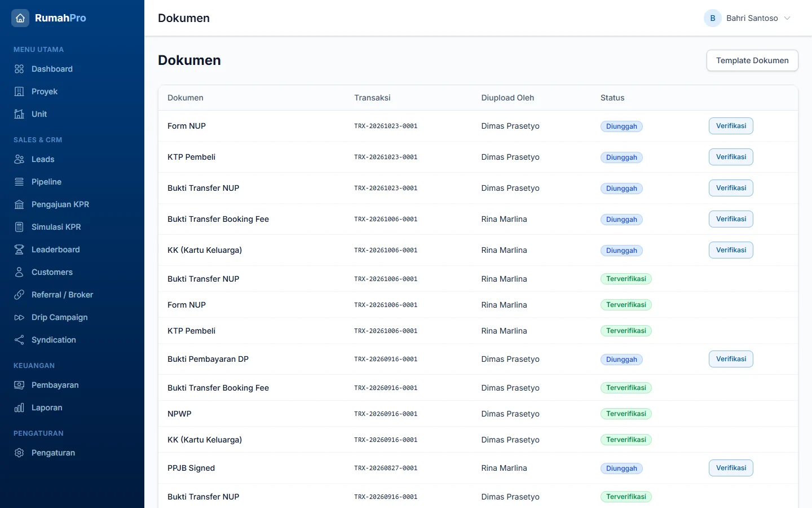Screen dimensions: 812x508
Task: Click the Diunggah badge on Bukti Pembayaran DP row
Action: point(621,360)
